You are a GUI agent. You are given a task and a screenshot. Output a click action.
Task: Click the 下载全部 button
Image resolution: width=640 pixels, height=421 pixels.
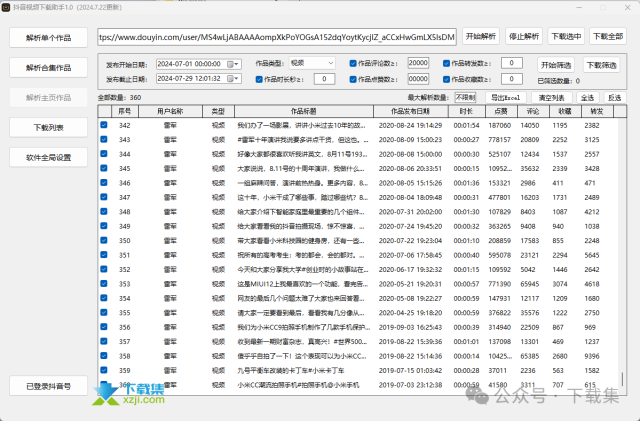pyautogui.click(x=608, y=36)
